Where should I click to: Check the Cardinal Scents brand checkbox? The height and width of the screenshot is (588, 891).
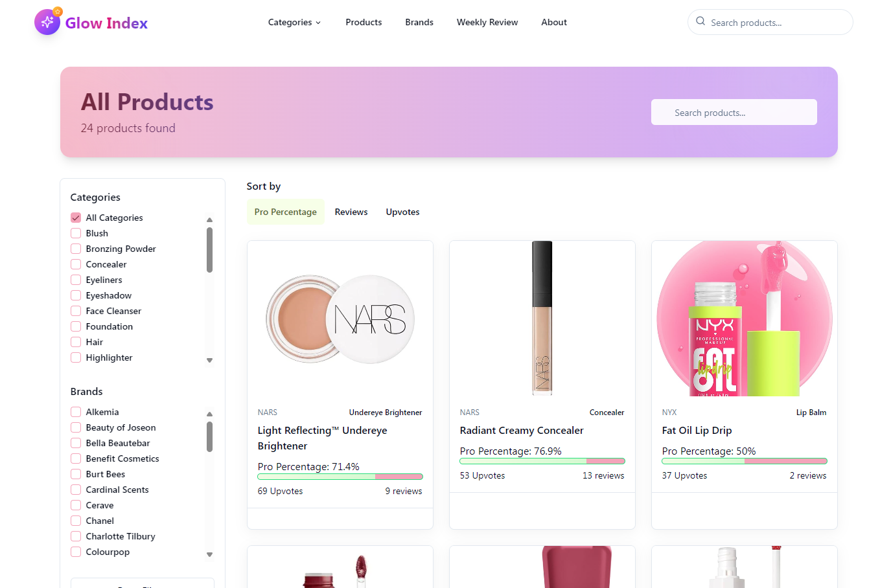tap(76, 490)
